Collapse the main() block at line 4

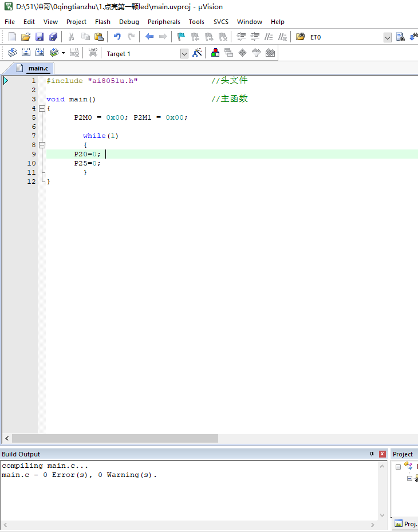tap(42, 109)
